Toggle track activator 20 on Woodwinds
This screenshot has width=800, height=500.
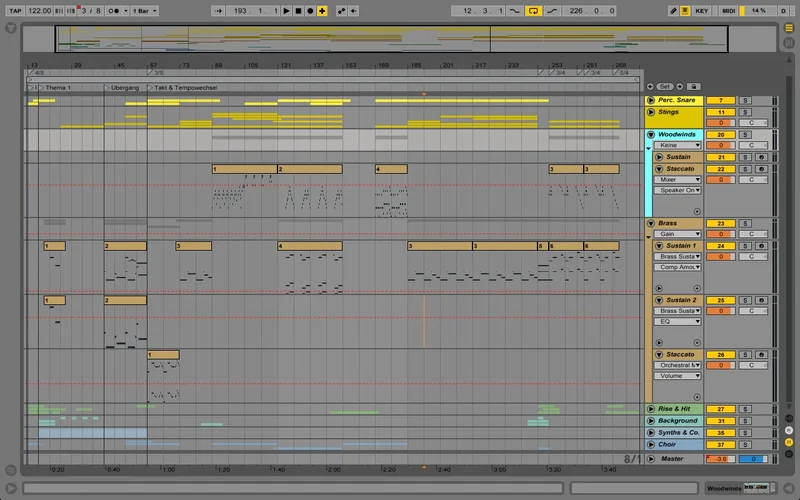point(720,135)
